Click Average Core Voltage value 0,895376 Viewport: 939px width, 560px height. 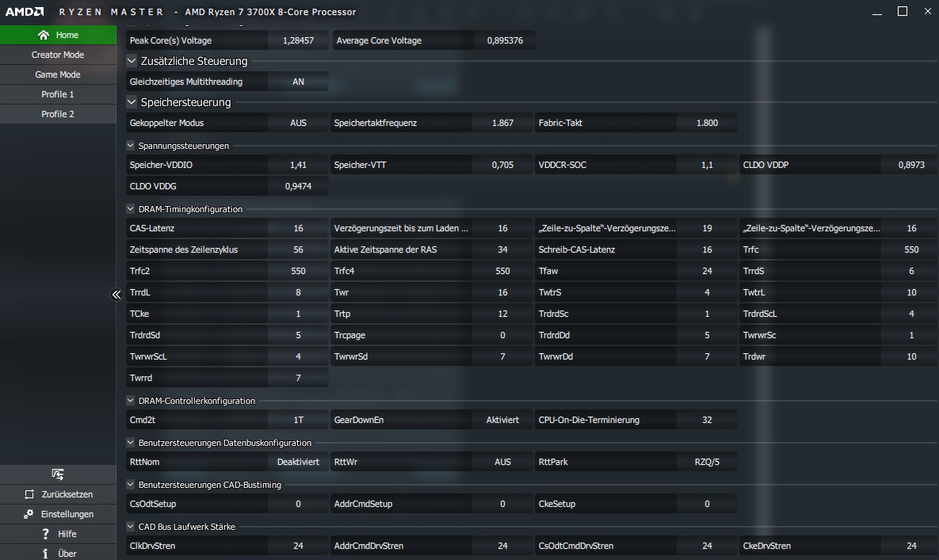[x=505, y=40]
